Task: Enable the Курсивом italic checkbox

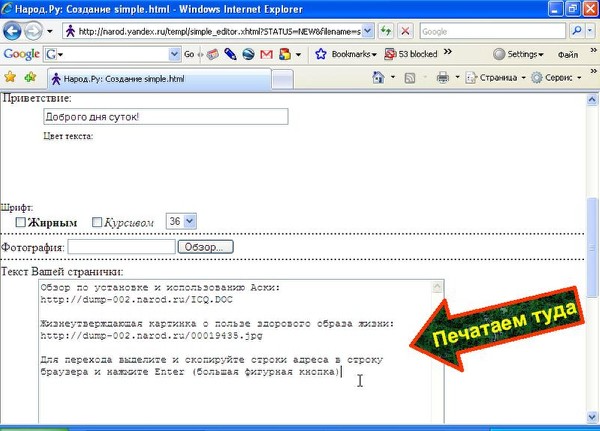Action: 97,222
